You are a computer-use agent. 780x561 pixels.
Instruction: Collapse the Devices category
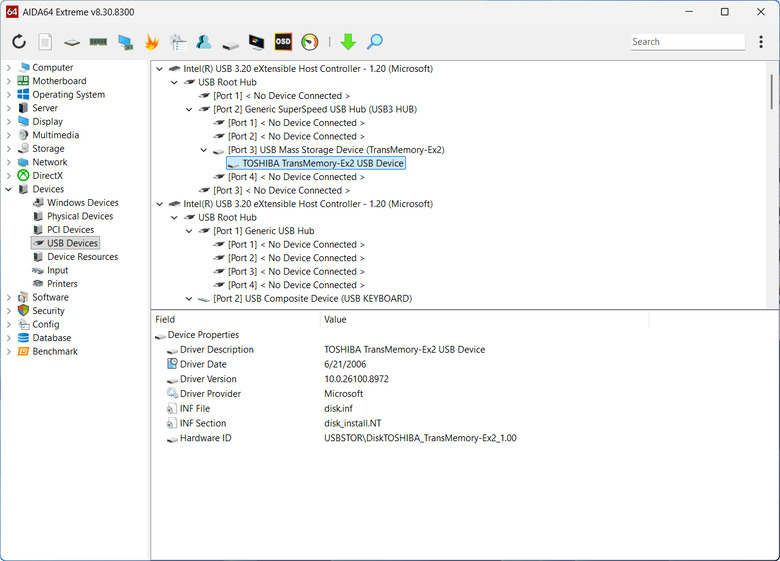tap(8, 189)
